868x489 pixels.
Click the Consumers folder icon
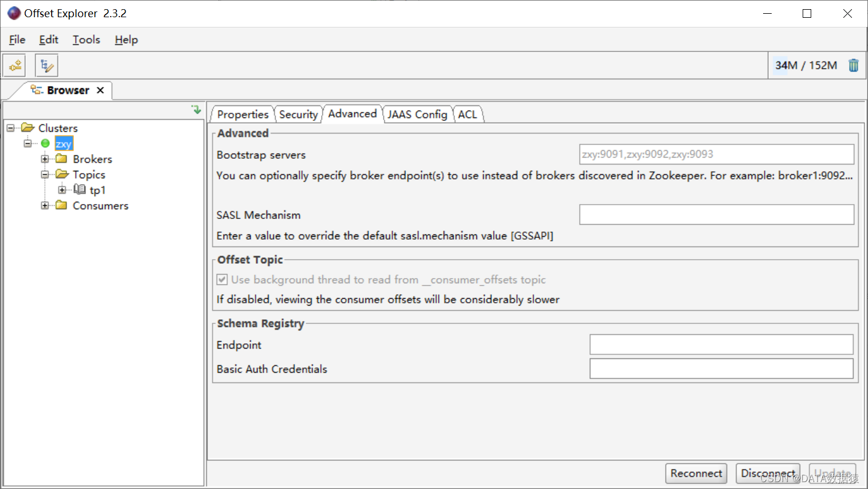tap(62, 205)
